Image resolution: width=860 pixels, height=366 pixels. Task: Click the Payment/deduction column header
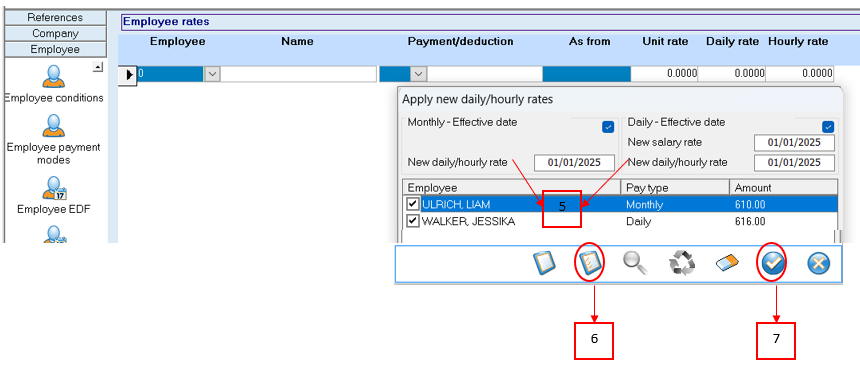[460, 42]
